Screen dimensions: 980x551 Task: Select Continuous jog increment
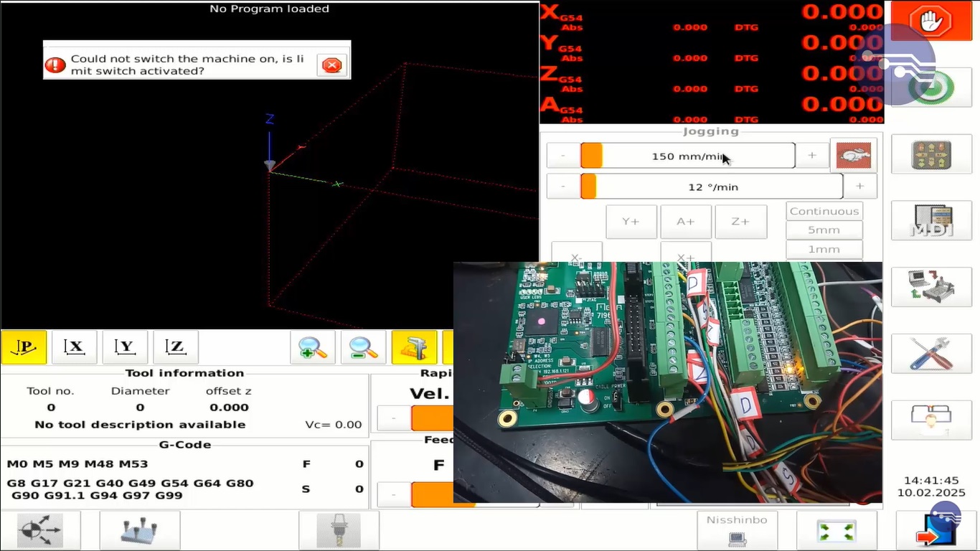(x=824, y=211)
